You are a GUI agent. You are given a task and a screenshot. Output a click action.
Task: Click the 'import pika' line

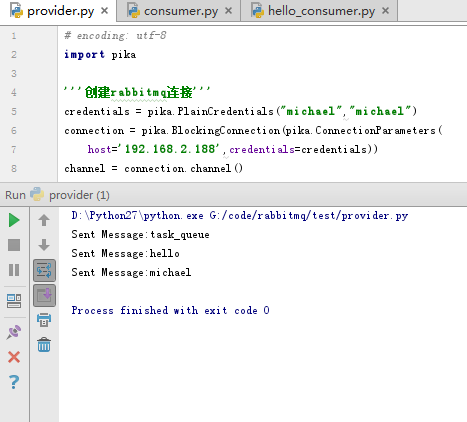pos(100,54)
